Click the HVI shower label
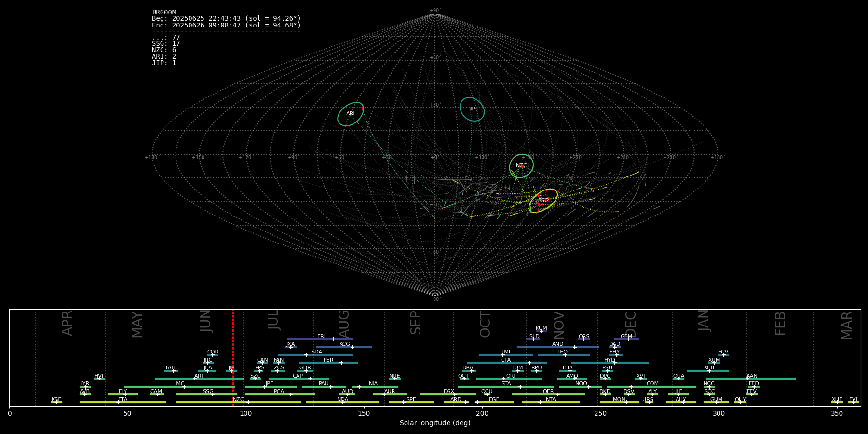868x434 pixels. [99, 376]
